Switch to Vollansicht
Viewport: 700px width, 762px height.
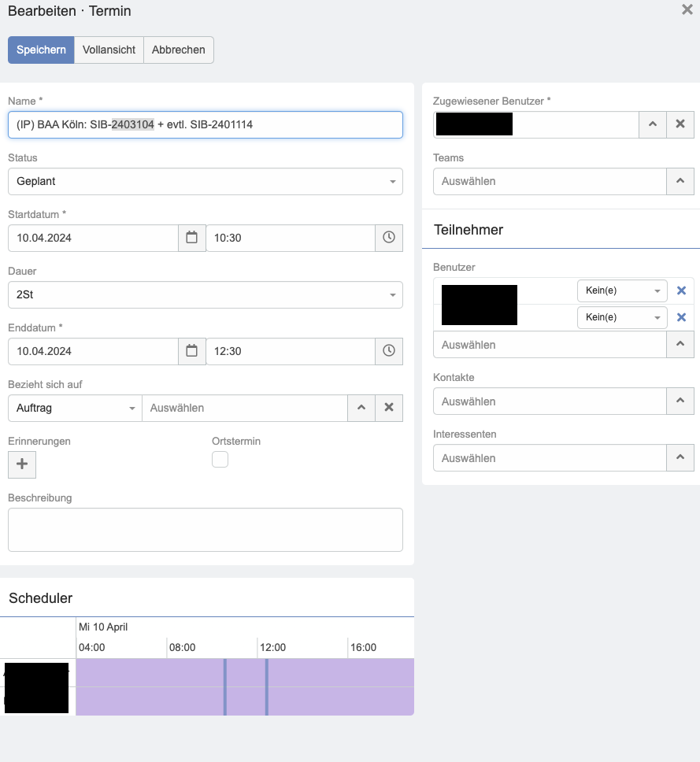(109, 50)
